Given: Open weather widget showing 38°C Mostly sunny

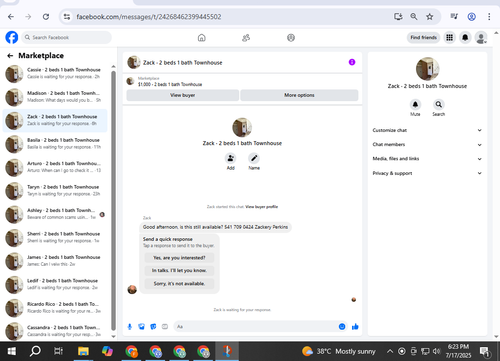Looking at the screenshot, I should pos(339,351).
